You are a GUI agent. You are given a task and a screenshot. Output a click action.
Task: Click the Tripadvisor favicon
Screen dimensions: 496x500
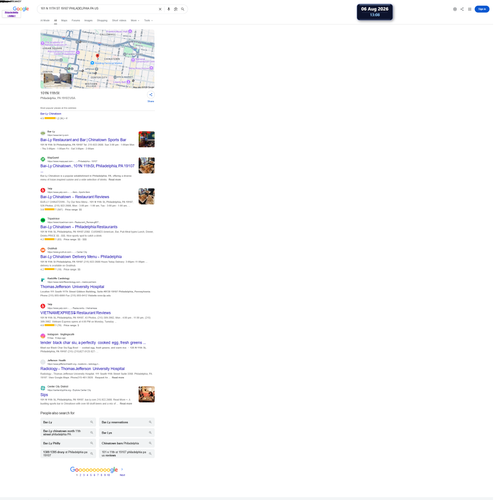43,220
